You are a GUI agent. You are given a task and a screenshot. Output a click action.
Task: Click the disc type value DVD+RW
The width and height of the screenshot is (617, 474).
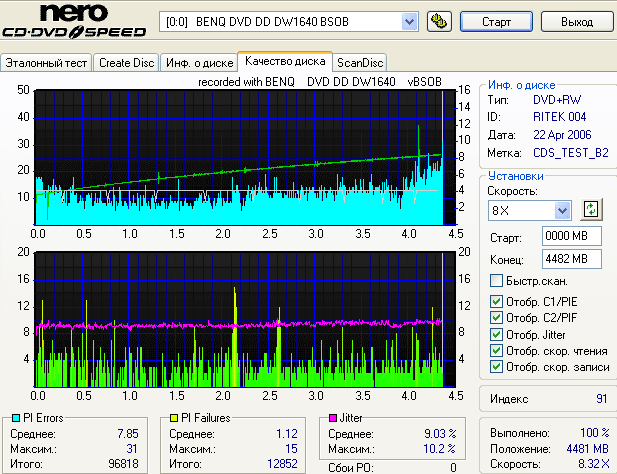click(557, 100)
